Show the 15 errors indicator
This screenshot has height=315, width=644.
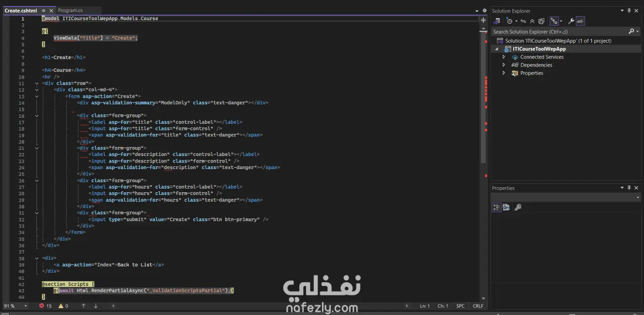pos(46,306)
